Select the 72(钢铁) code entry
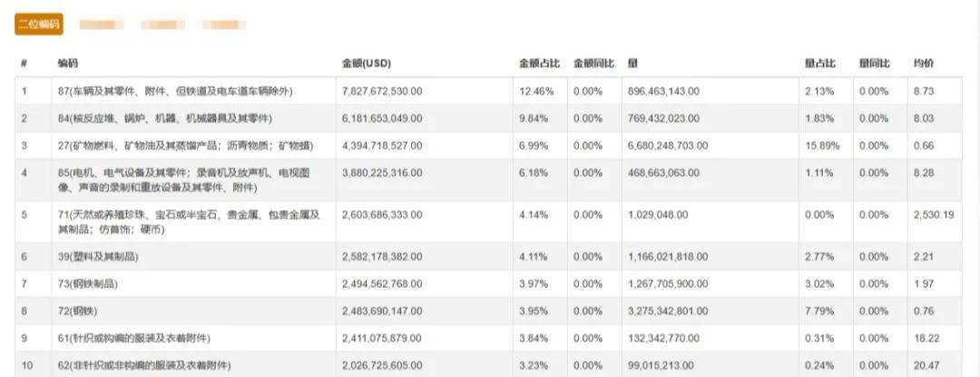980x377 pixels. click(x=79, y=311)
